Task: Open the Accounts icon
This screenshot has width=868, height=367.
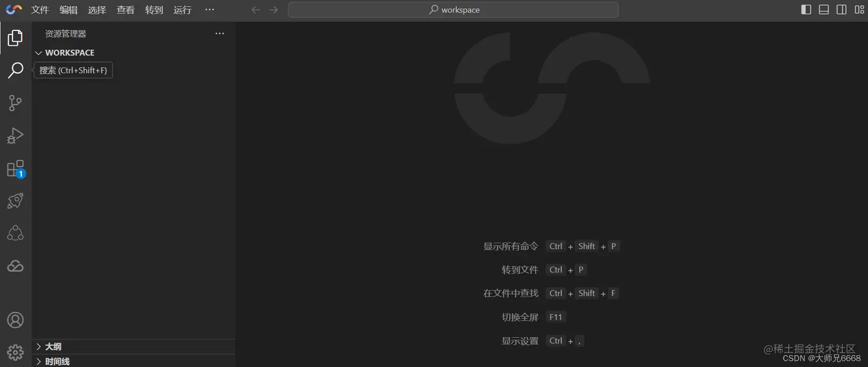Action: [x=15, y=320]
